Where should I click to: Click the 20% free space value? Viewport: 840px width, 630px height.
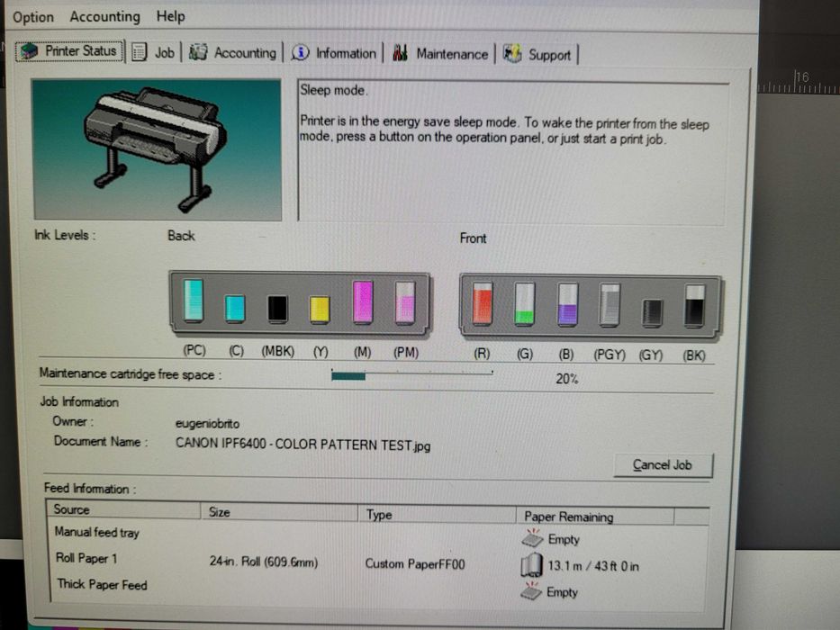[x=567, y=379]
